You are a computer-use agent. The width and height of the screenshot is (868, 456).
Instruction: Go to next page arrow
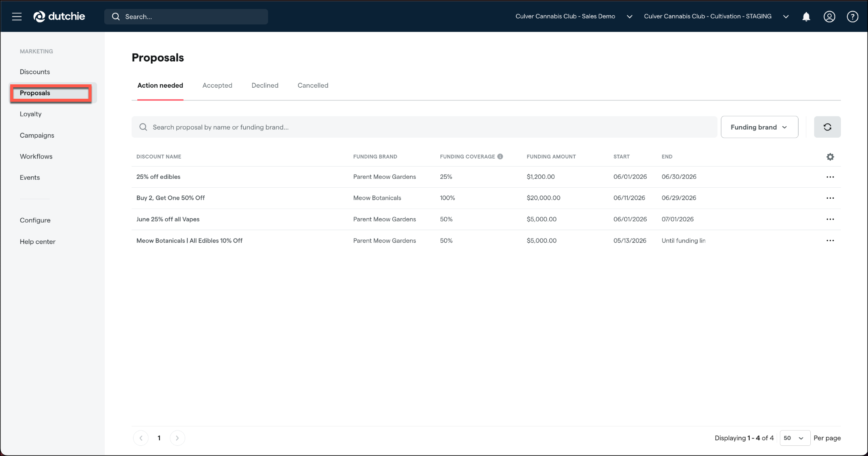pyautogui.click(x=177, y=438)
